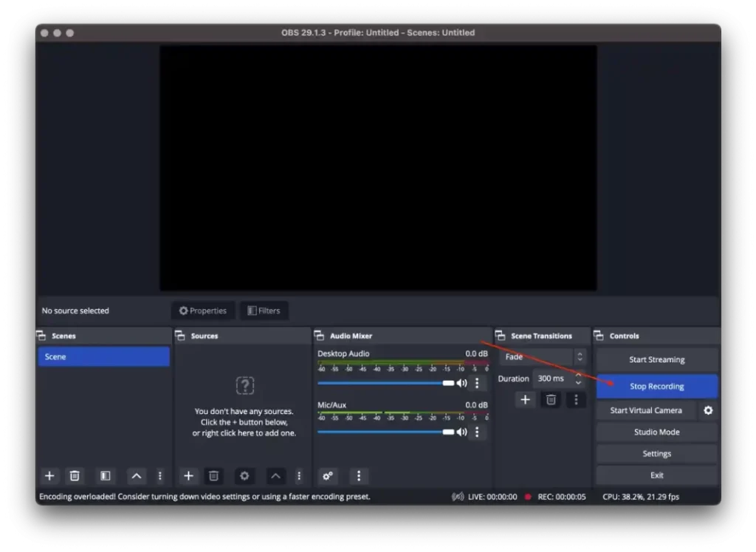Add a new source with plus icon
This screenshot has height=552, width=756.
(x=188, y=476)
